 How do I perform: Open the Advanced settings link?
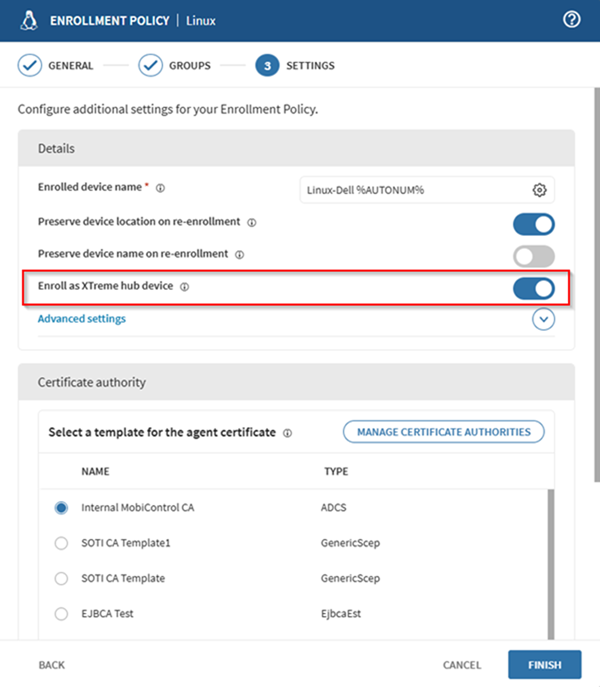[82, 319]
